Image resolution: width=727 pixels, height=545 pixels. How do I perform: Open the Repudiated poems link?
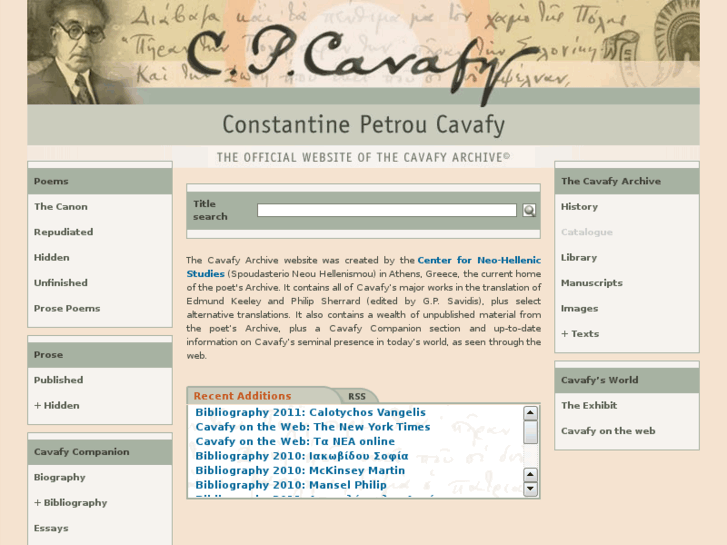coord(64,232)
